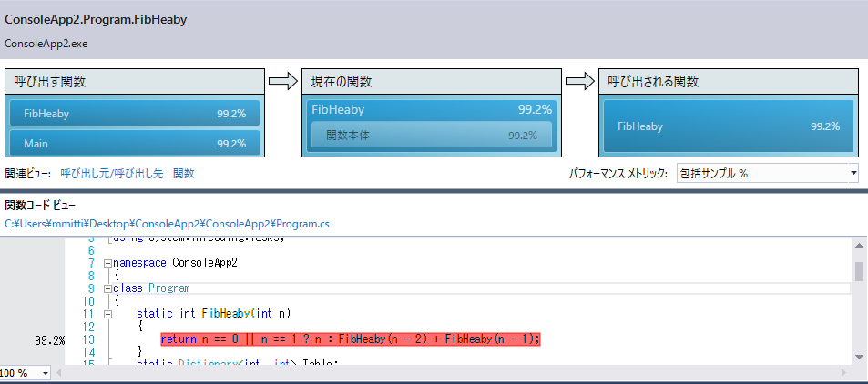Select Main in the calling functions panel
Screen dimensions: 868x384
click(x=135, y=143)
